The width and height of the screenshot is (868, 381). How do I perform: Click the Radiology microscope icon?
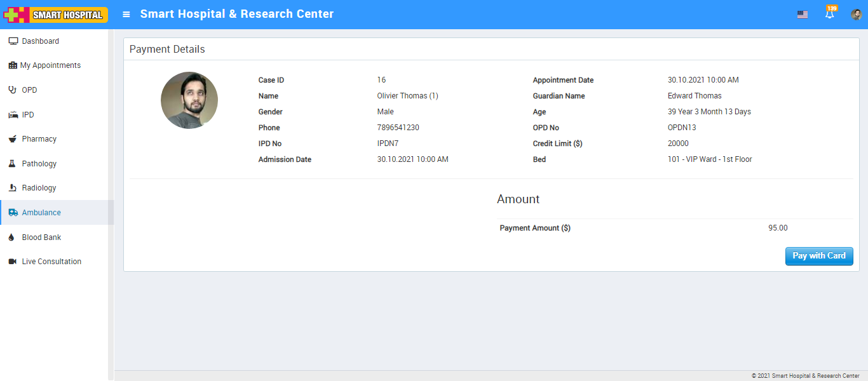[x=13, y=188]
